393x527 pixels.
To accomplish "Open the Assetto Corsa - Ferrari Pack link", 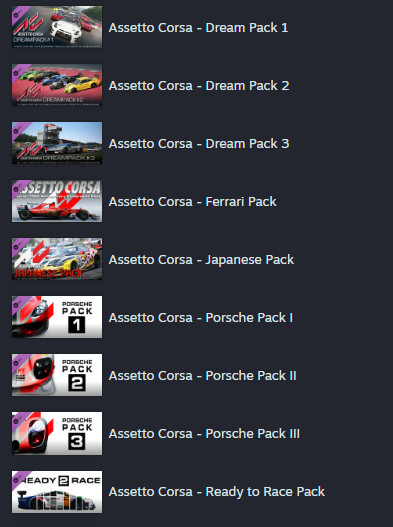I will coord(192,202).
